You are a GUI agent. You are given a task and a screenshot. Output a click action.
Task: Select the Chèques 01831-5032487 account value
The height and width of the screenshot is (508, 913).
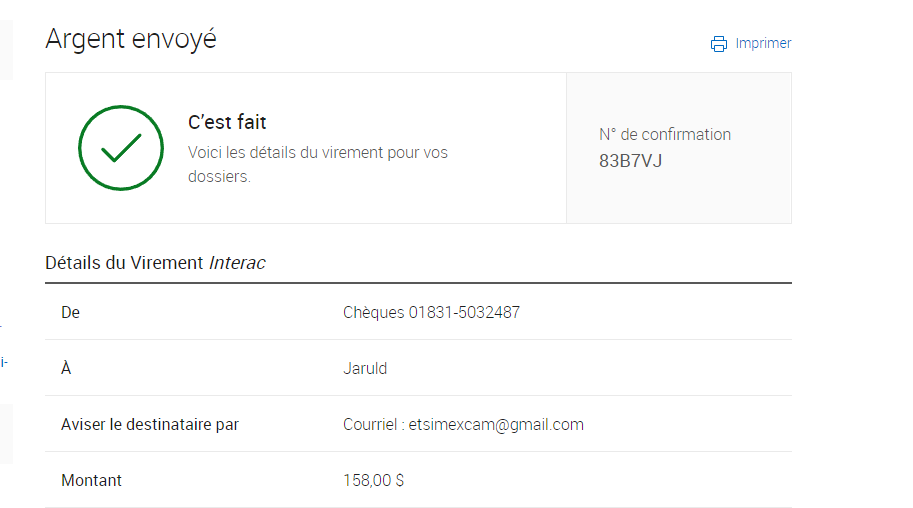point(431,312)
